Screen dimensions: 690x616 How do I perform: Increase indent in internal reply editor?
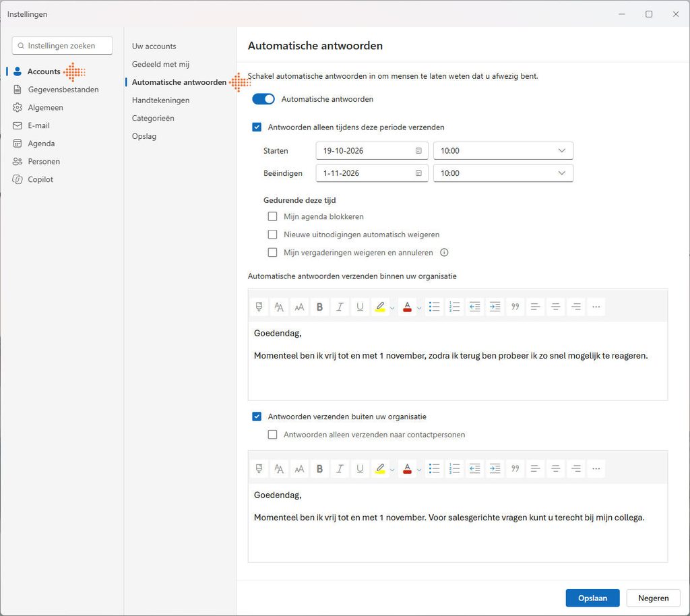click(495, 307)
